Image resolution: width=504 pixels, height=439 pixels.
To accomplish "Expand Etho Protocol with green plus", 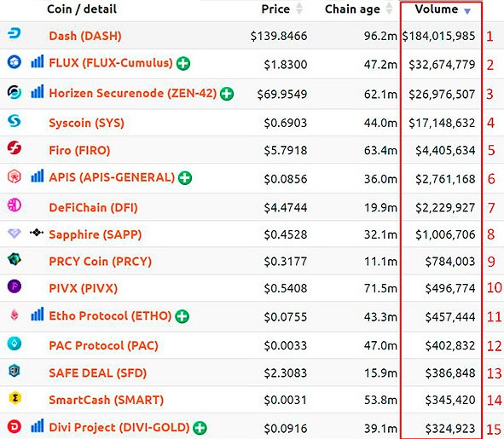I will pyautogui.click(x=182, y=316).
